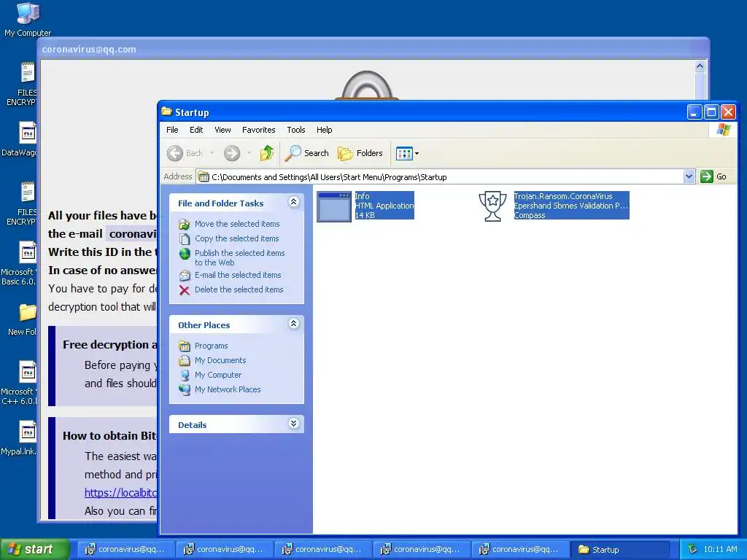
Task: Open My Computer desktop icon
Action: coord(28,19)
